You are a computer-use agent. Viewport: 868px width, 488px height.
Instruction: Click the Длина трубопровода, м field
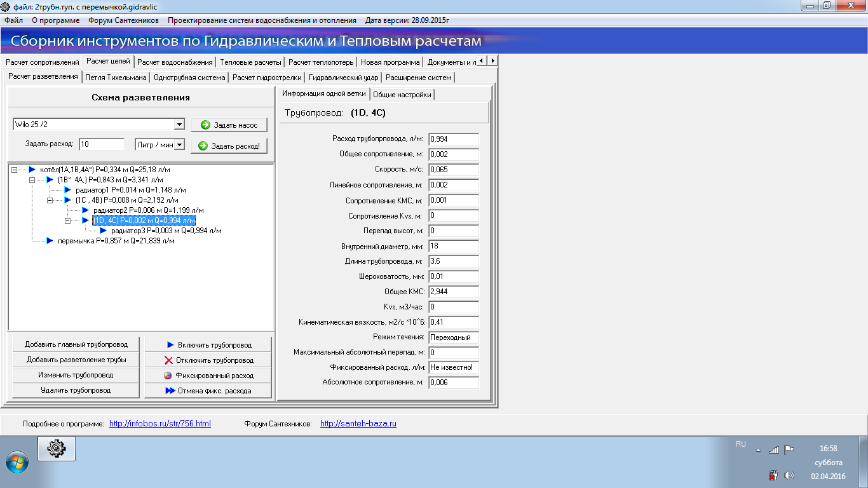coord(454,261)
